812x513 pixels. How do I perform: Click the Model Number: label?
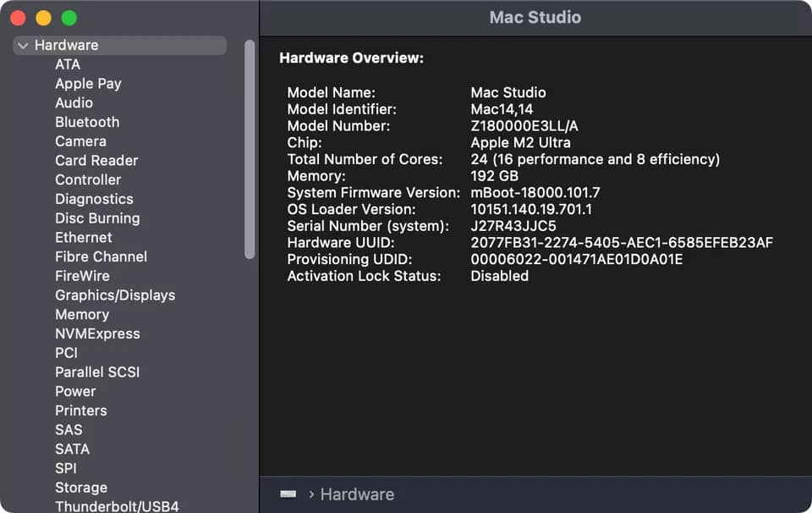[338, 126]
